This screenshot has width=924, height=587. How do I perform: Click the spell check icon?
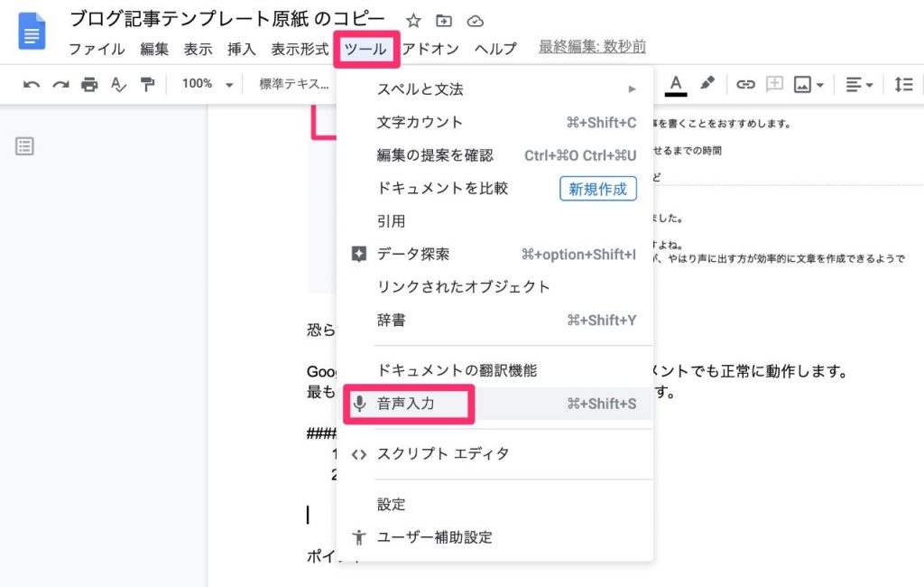click(x=118, y=84)
